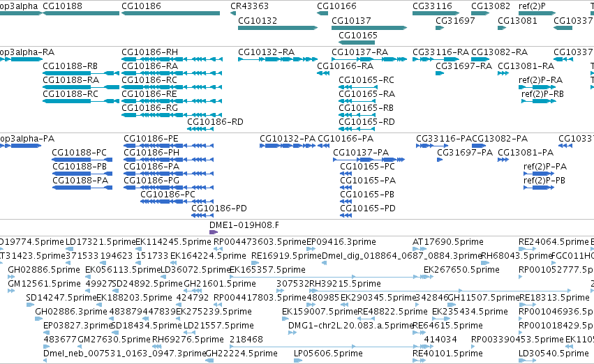This screenshot has width=594, height=364.
Task: Select protein ref(2)P-PB
Action: (x=544, y=181)
